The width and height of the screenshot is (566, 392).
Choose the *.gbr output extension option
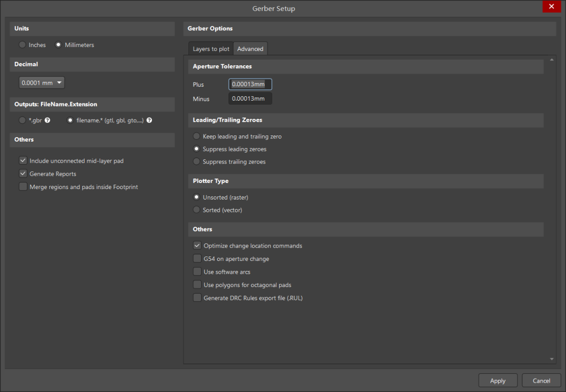(x=22, y=120)
